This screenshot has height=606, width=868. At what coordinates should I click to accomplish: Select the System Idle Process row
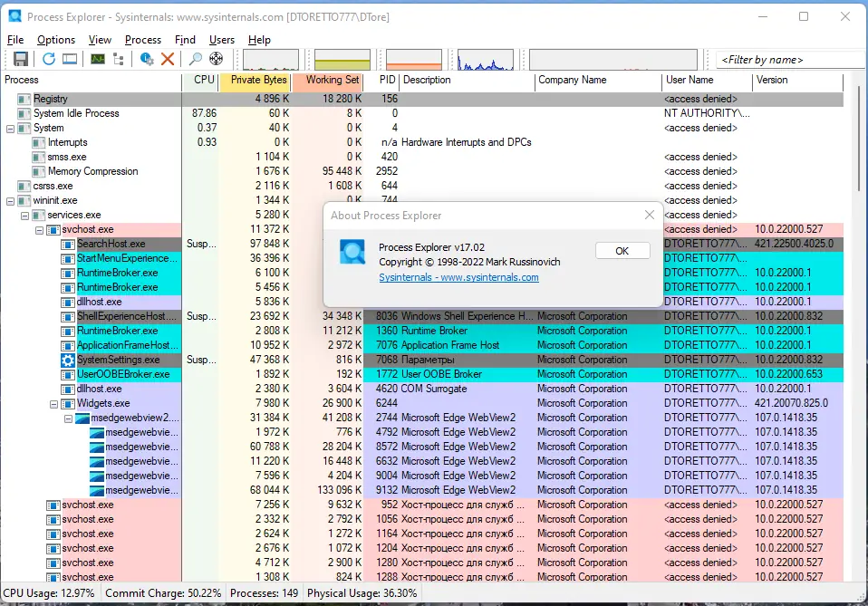click(422, 113)
